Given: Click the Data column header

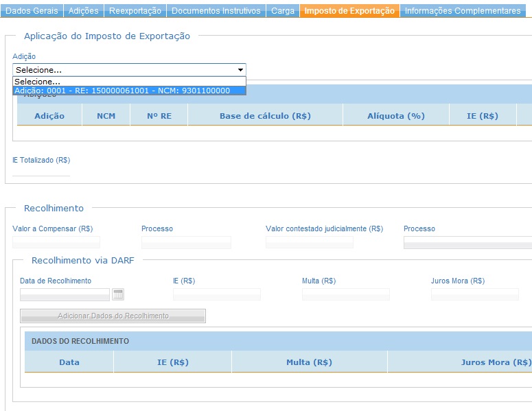Looking at the screenshot, I should click(x=69, y=362).
